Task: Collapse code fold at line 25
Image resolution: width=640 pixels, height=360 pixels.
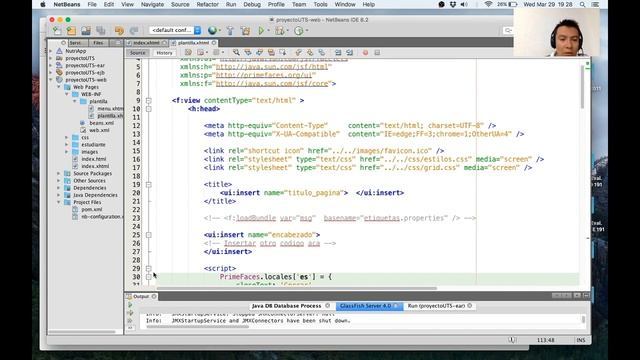Action: coord(149,235)
